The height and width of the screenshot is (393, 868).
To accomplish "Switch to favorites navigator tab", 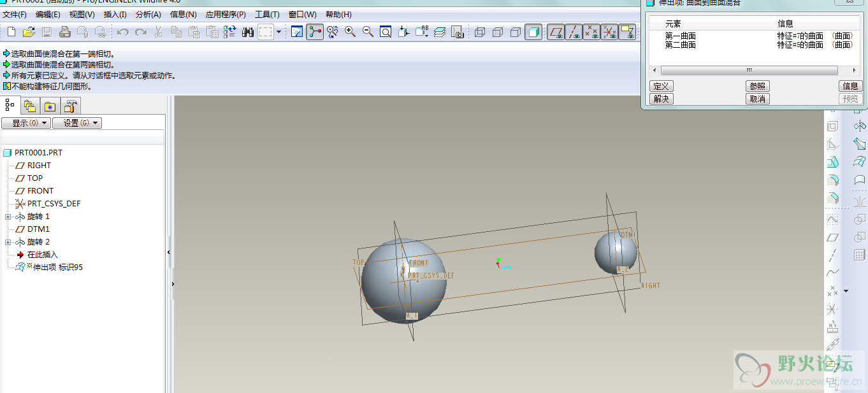I will coord(50,106).
